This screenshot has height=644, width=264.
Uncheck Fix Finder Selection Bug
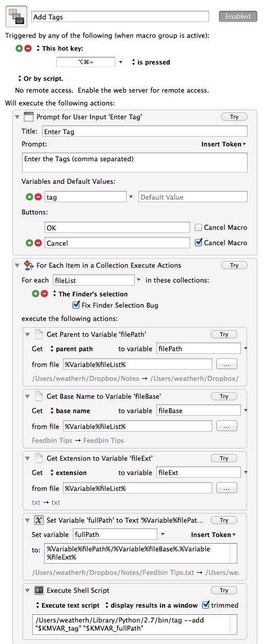(x=76, y=305)
